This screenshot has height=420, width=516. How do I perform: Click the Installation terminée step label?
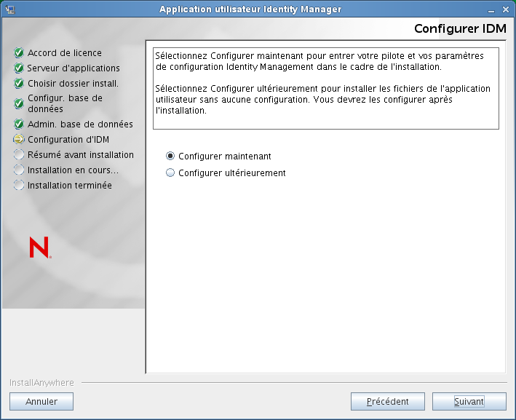tap(70, 186)
